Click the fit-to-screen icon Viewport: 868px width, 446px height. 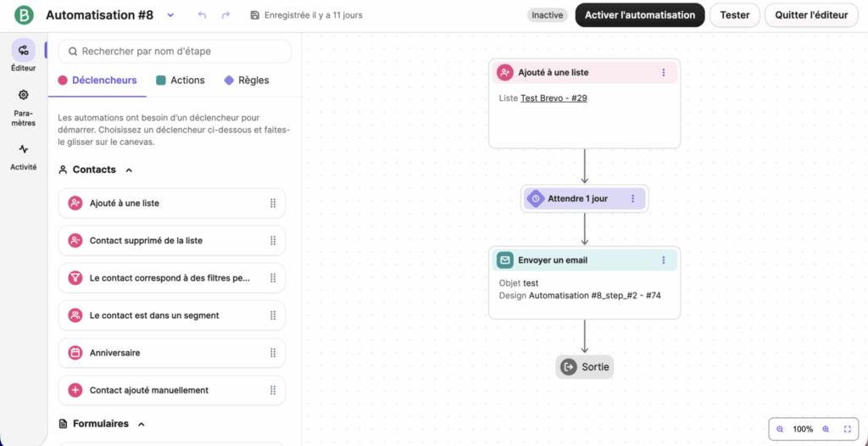[x=848, y=429]
